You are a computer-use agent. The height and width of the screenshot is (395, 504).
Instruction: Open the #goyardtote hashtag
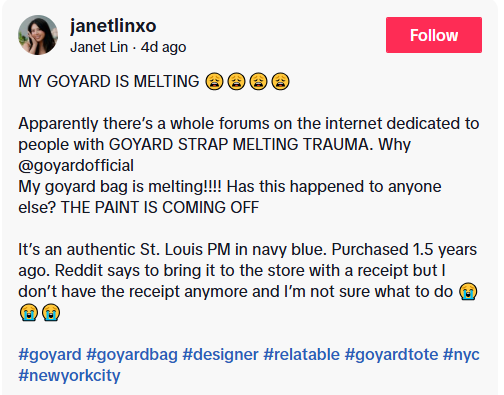pyautogui.click(x=391, y=354)
